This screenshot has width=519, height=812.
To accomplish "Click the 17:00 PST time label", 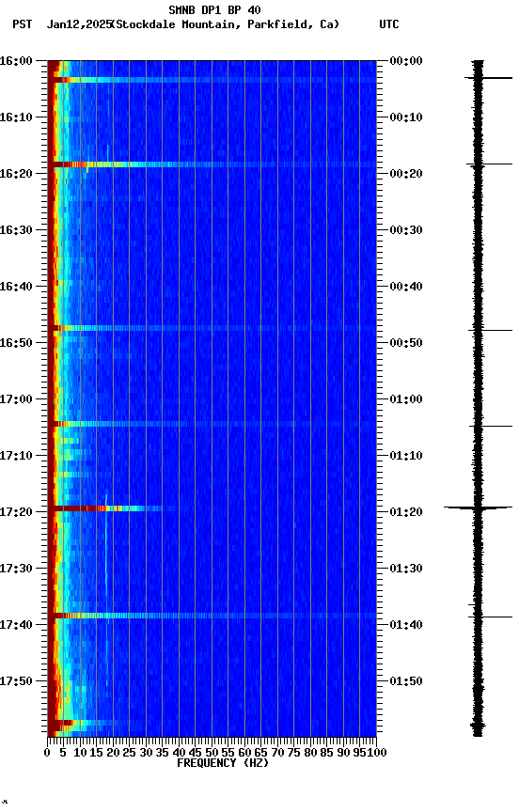I will tap(16, 399).
